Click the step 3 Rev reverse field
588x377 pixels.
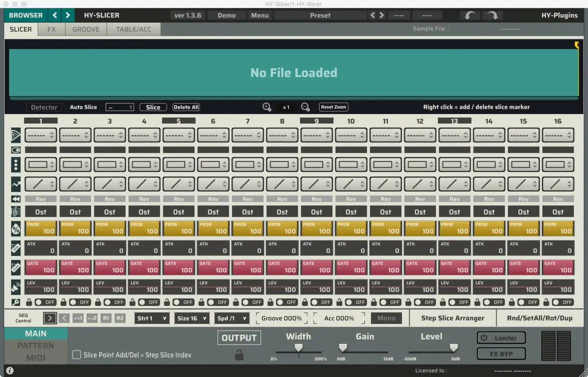coord(109,199)
